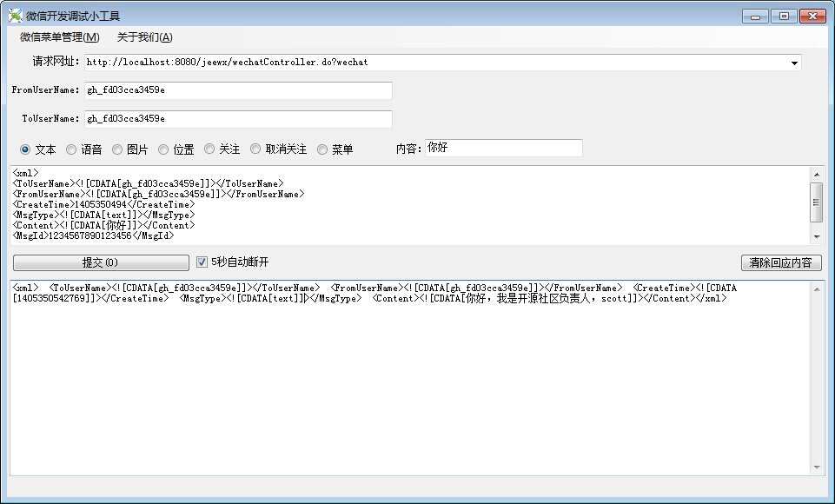Click the request XML scrollbar up arrow
This screenshot has height=504, width=835.
817,174
